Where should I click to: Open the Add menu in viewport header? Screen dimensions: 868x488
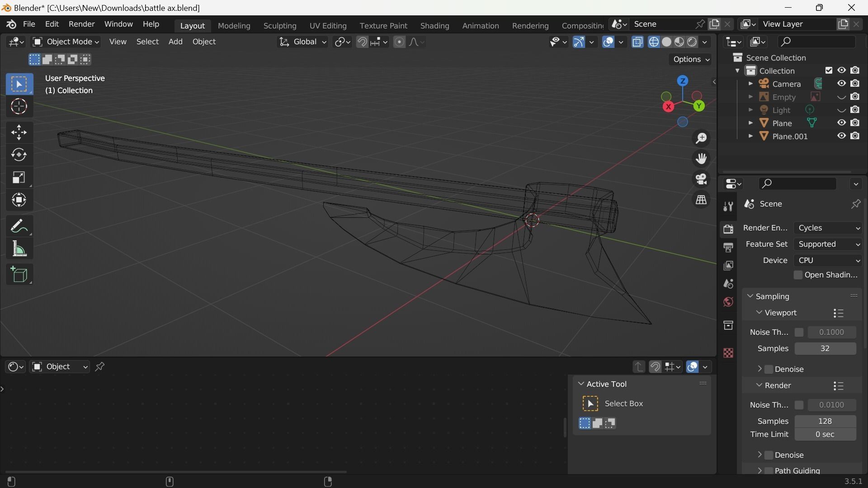pos(175,42)
